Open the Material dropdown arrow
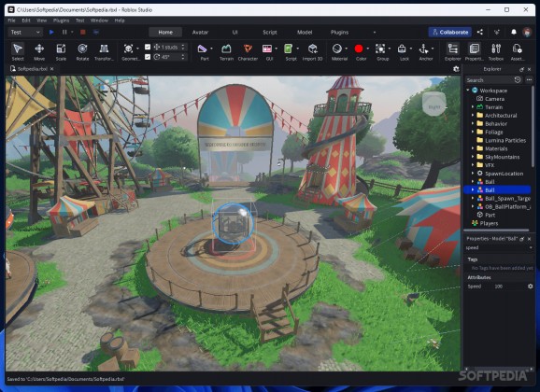 coord(346,49)
